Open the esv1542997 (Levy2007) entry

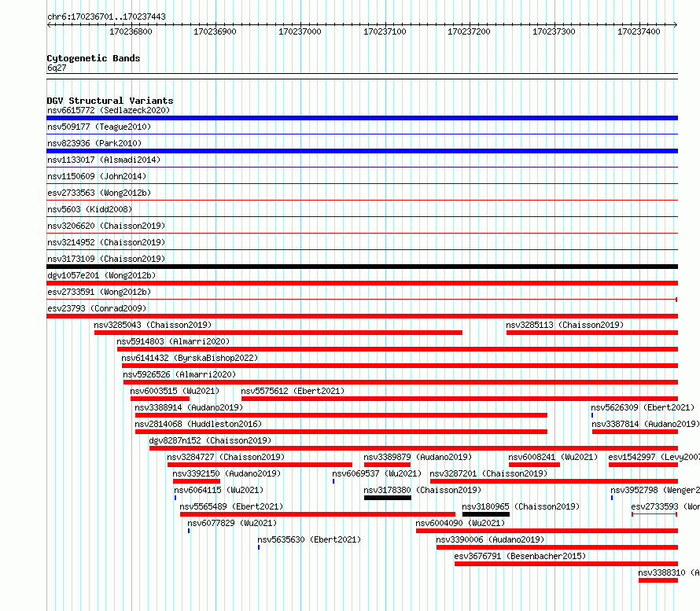pyautogui.click(x=654, y=457)
